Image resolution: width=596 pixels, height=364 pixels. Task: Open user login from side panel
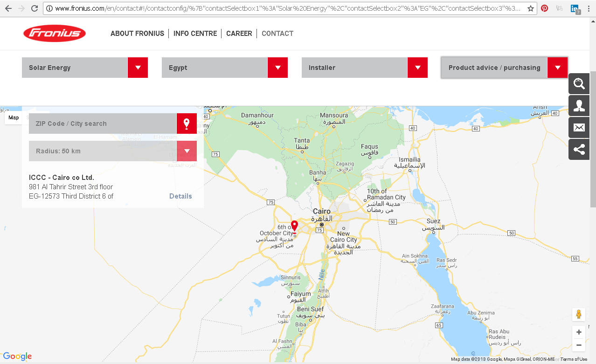pos(579,106)
